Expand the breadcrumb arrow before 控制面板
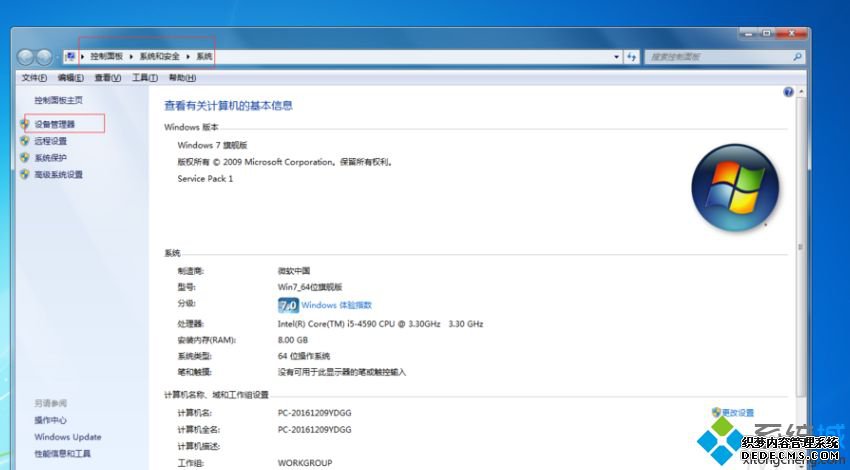 pyautogui.click(x=82, y=56)
